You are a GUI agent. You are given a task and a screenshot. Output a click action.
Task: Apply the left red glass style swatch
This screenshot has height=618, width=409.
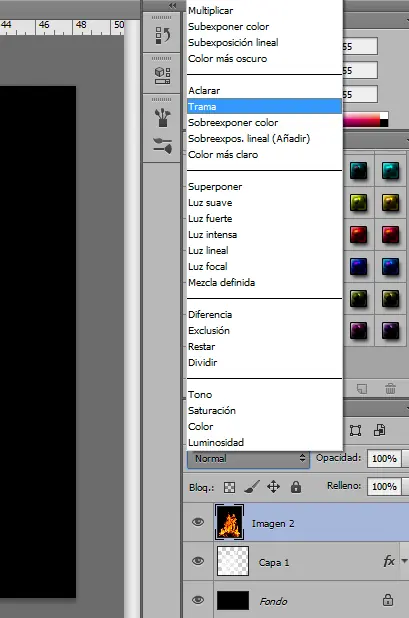click(x=359, y=235)
